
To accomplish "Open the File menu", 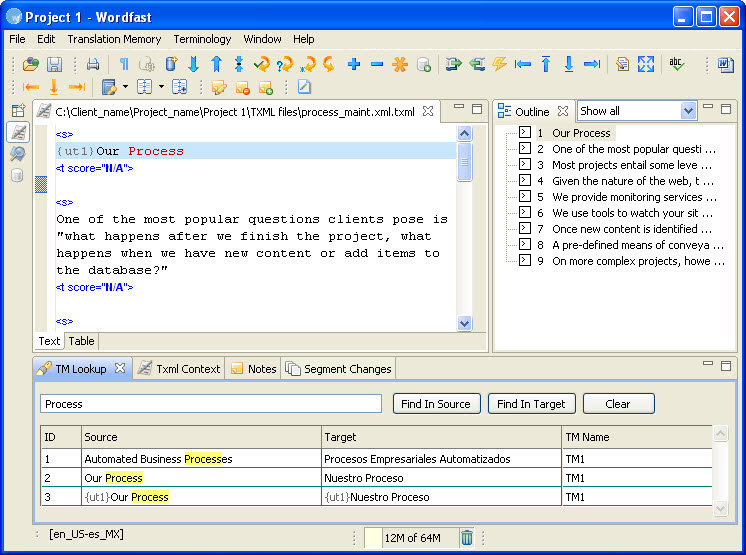I will click(17, 39).
